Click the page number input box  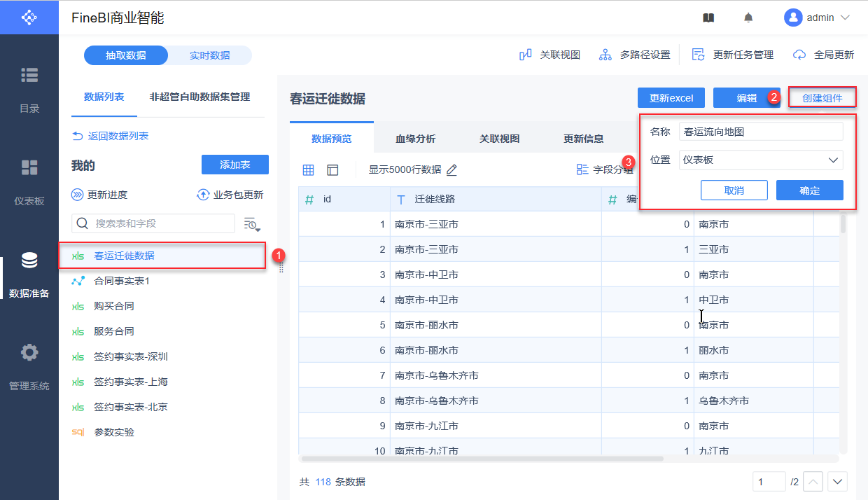click(x=769, y=482)
